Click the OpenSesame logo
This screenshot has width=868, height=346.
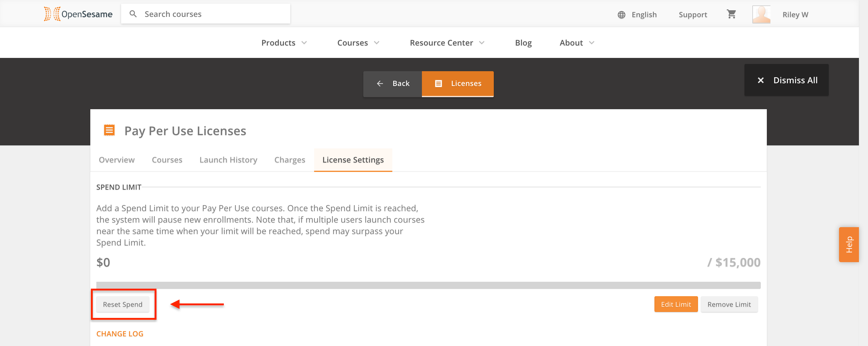click(78, 14)
